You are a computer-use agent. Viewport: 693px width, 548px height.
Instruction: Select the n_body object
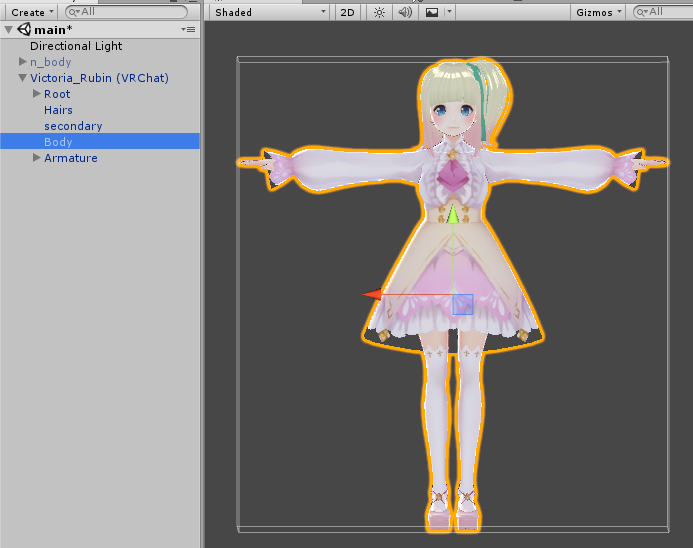coord(50,62)
